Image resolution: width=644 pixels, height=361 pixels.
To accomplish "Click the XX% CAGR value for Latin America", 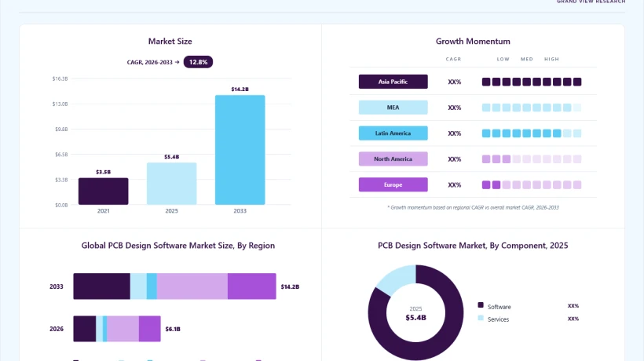I will pyautogui.click(x=455, y=133).
